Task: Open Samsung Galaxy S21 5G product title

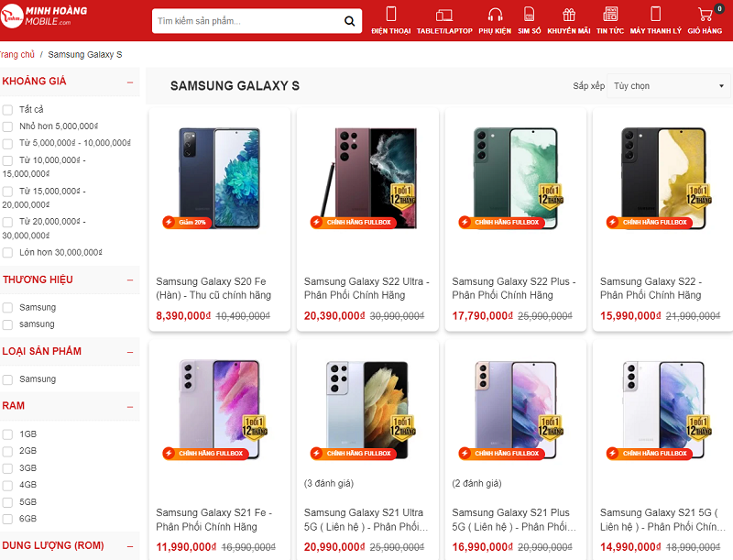Action: coord(662,520)
